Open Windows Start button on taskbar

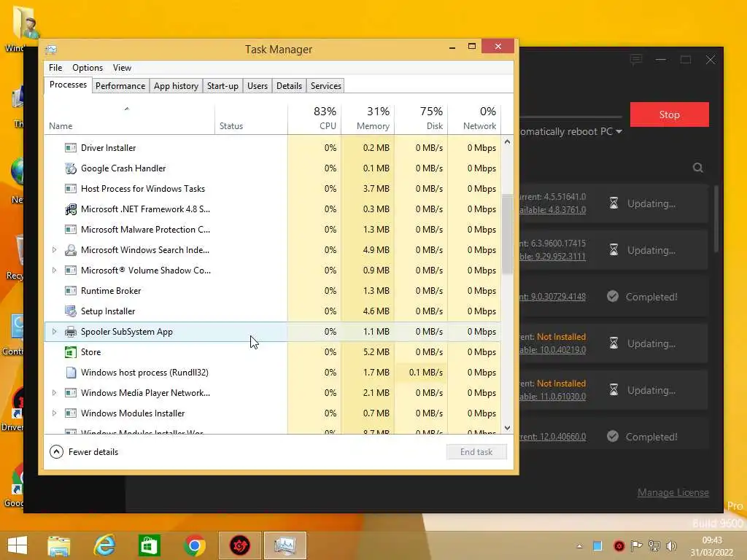[x=18, y=545]
